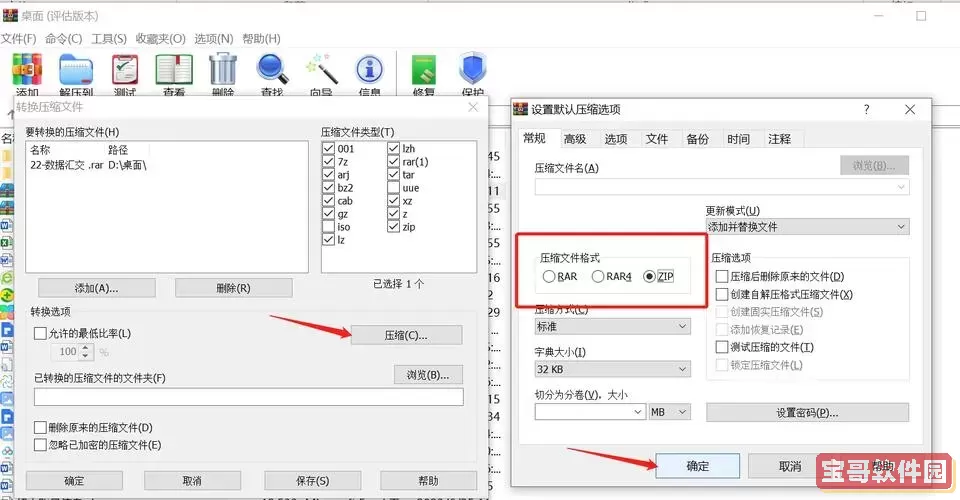Viewport: 960px width, 500px height.
Task: Click the help question mark in compression options dialog
Action: tap(866, 109)
